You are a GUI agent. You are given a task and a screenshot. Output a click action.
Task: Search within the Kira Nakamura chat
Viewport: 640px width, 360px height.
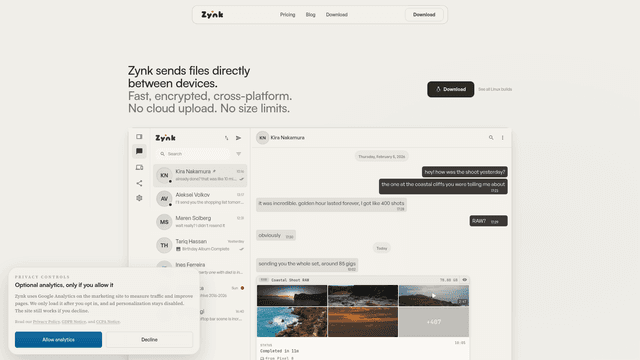tap(491, 138)
